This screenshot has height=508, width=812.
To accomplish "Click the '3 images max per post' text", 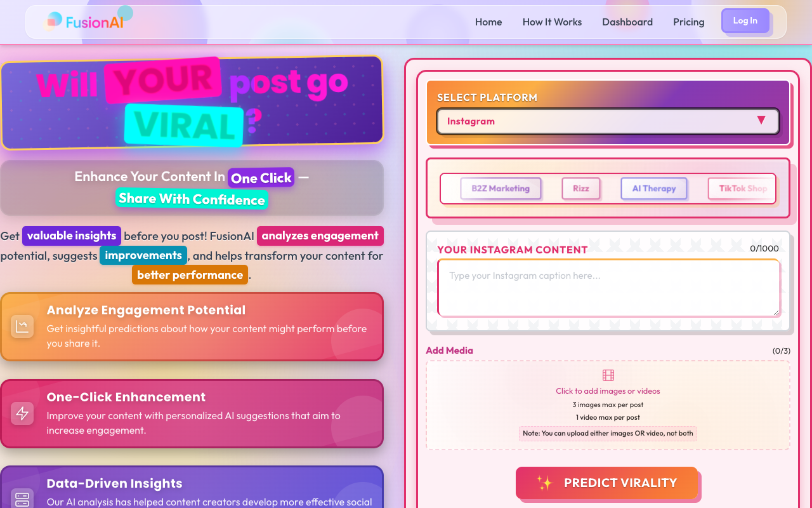I will click(x=608, y=404).
